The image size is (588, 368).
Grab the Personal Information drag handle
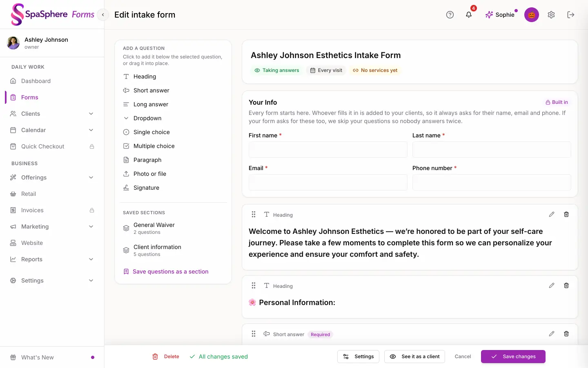[254, 285]
